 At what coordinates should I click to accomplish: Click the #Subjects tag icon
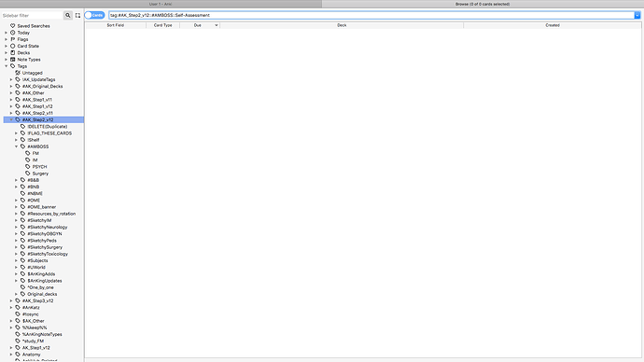(23, 260)
